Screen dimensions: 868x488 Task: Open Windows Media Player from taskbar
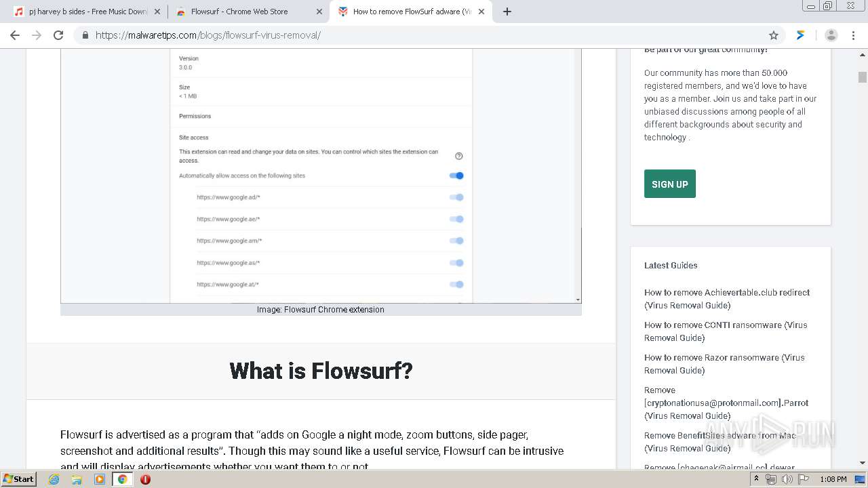click(100, 479)
